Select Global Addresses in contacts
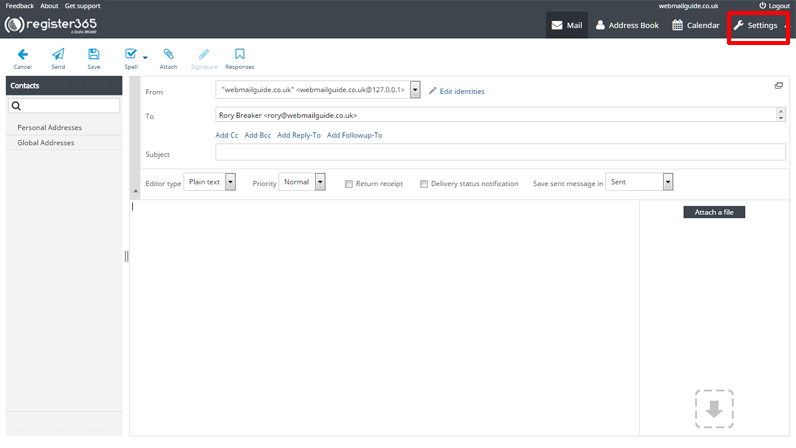The image size is (796, 448). (x=46, y=143)
